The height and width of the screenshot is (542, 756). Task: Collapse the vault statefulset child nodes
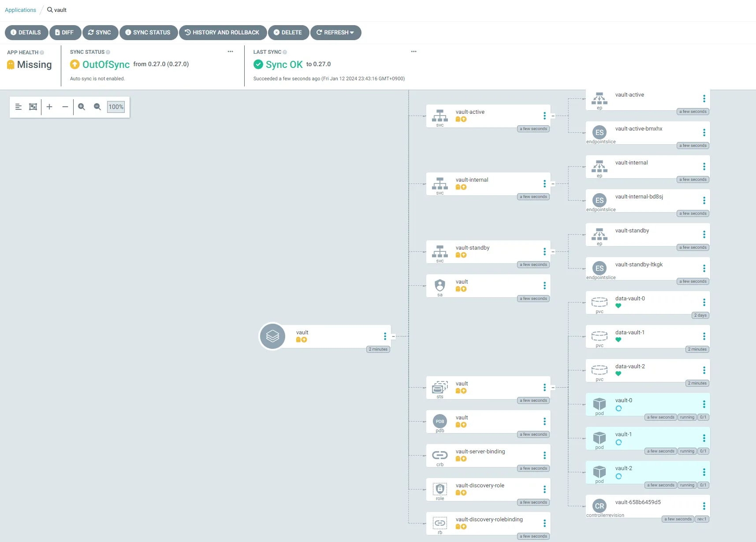click(553, 388)
